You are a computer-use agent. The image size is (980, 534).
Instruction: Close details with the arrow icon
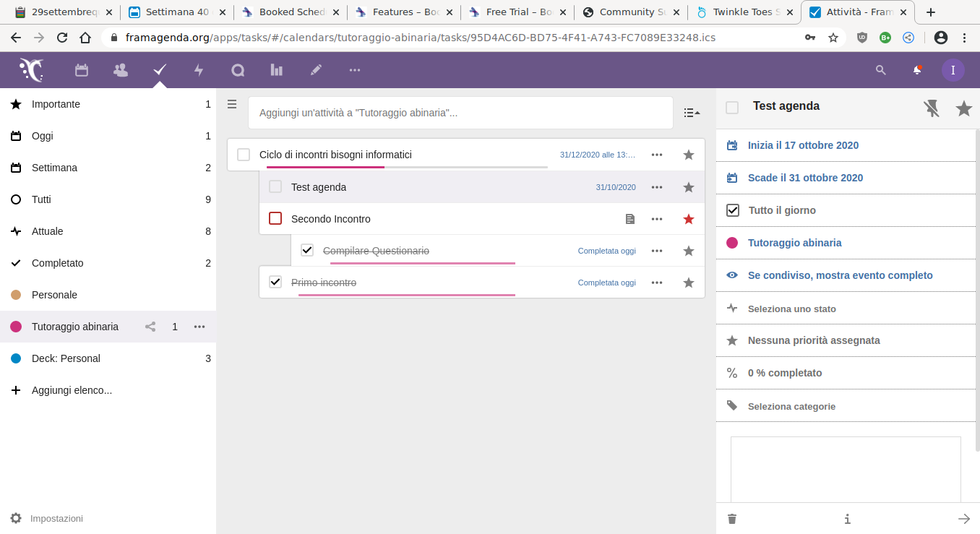tap(964, 519)
